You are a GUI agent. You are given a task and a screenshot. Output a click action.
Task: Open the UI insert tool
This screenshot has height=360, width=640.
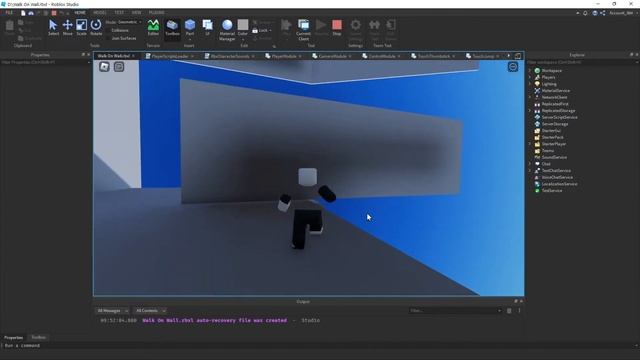(207, 28)
